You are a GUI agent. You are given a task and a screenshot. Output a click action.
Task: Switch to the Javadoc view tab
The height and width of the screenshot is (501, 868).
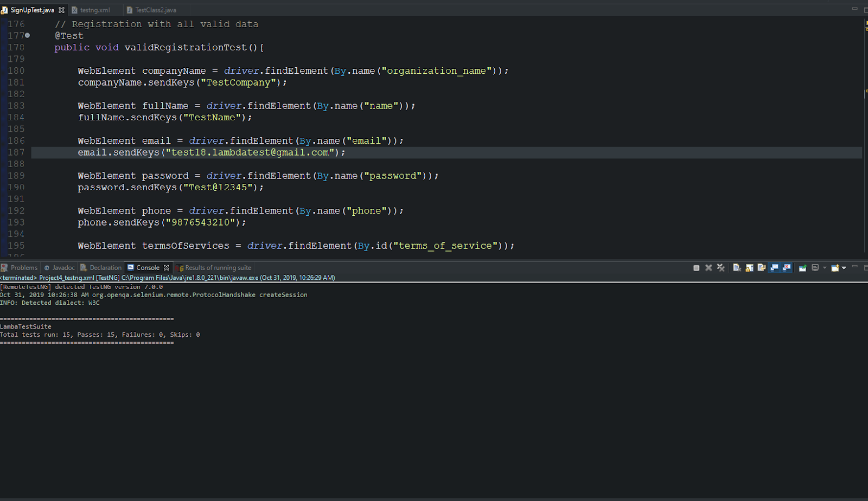[x=60, y=268]
